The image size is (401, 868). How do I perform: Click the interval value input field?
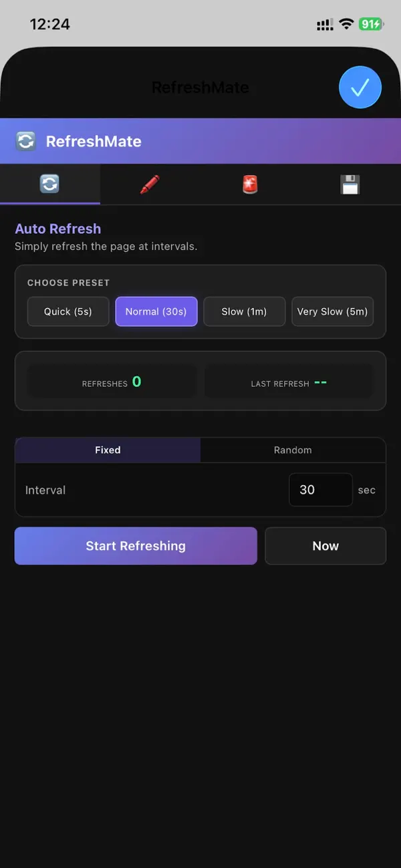coord(320,490)
